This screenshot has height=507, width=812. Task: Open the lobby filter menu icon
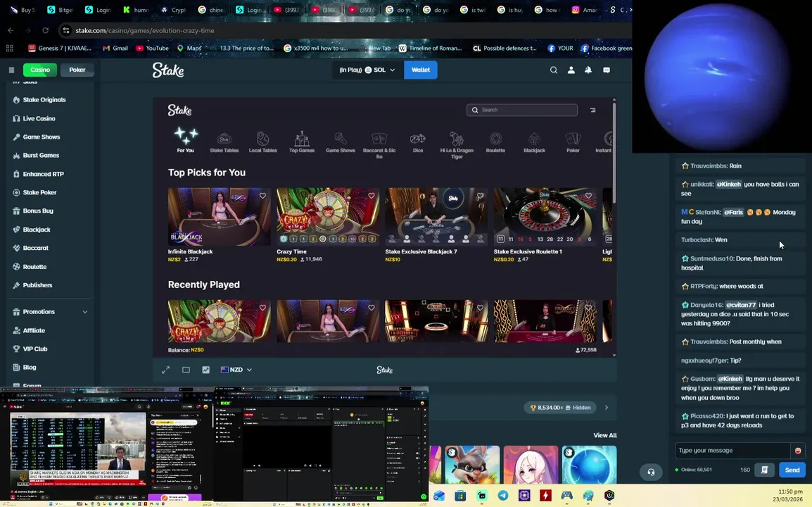tap(593, 110)
